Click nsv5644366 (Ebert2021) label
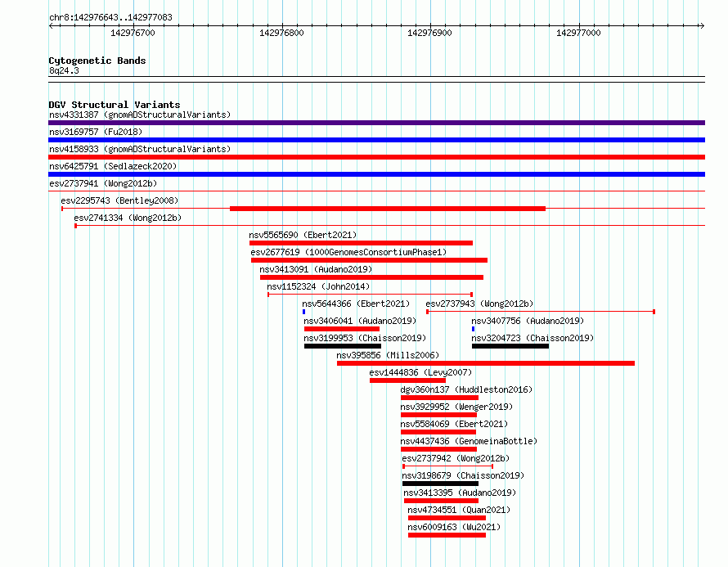 pos(356,304)
